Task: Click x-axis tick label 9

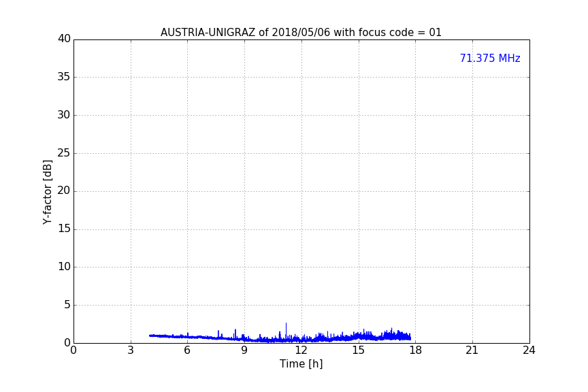Action: (x=244, y=350)
